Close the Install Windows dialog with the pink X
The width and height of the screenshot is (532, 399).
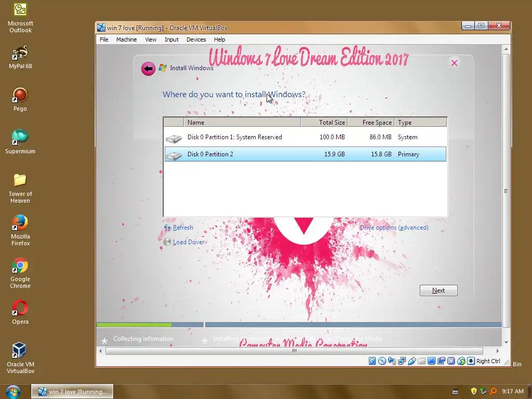click(454, 63)
